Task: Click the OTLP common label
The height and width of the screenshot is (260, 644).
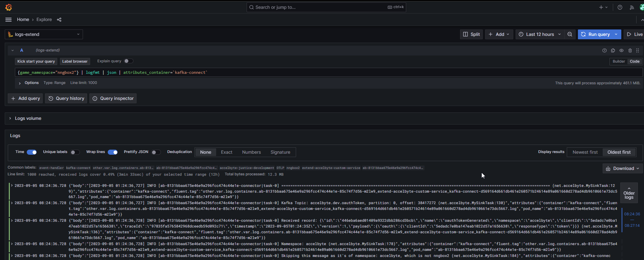Action: pos(280,168)
